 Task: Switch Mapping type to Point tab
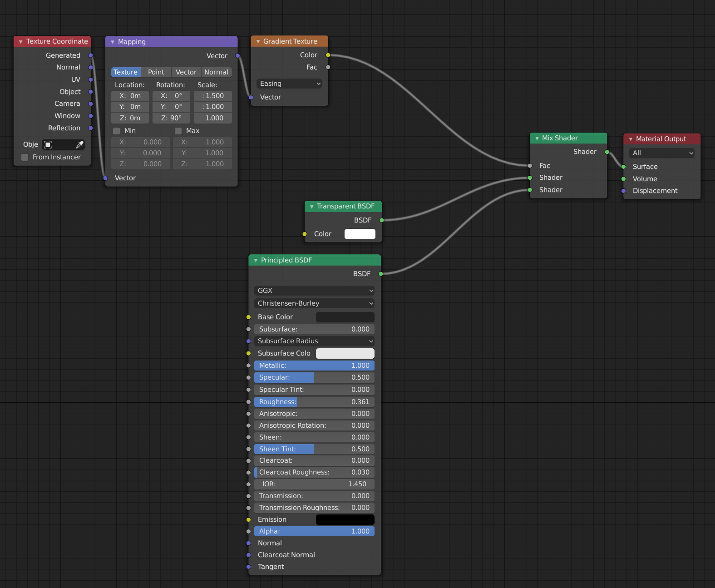(156, 72)
